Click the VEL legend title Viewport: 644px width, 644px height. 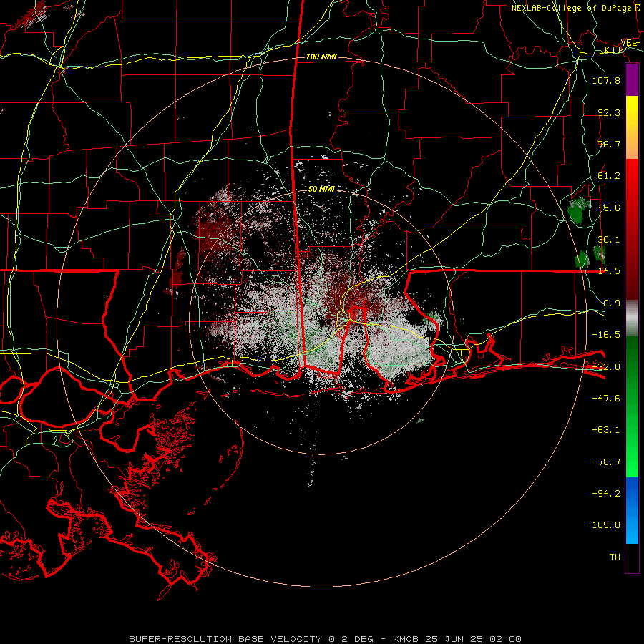pyautogui.click(x=629, y=43)
